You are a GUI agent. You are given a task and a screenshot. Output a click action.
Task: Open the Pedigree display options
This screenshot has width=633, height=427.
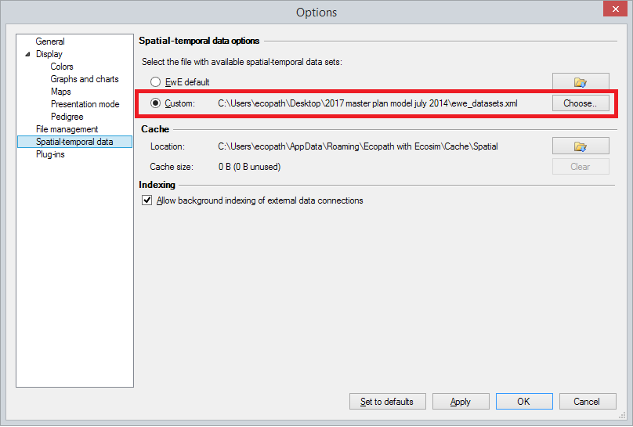(x=67, y=116)
